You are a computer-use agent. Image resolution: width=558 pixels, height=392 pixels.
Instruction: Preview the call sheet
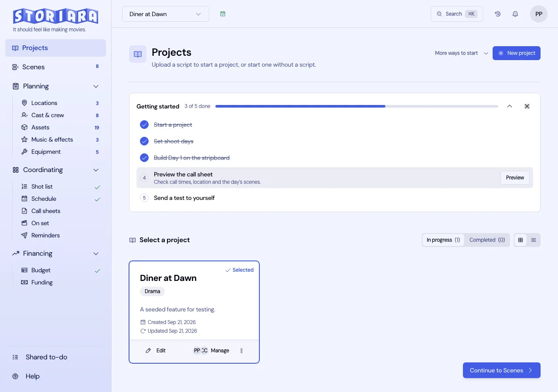[x=515, y=178]
